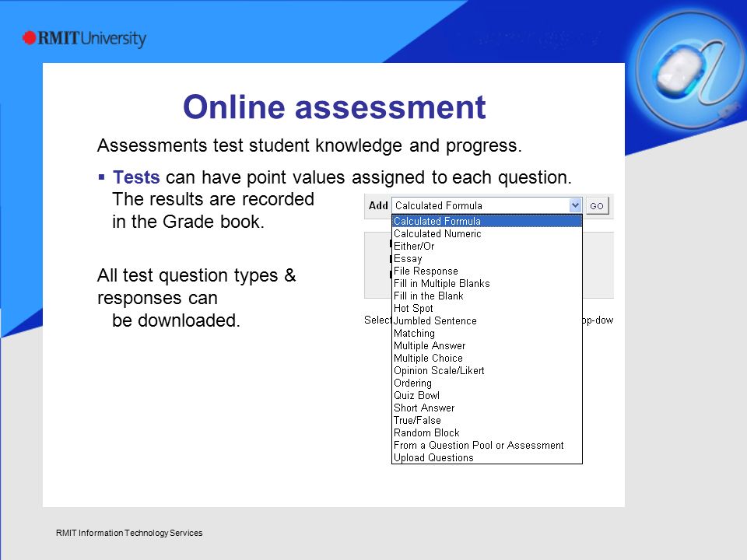The width and height of the screenshot is (747, 560).
Task: Click RMIT Information Technology Services footer
Action: point(129,533)
